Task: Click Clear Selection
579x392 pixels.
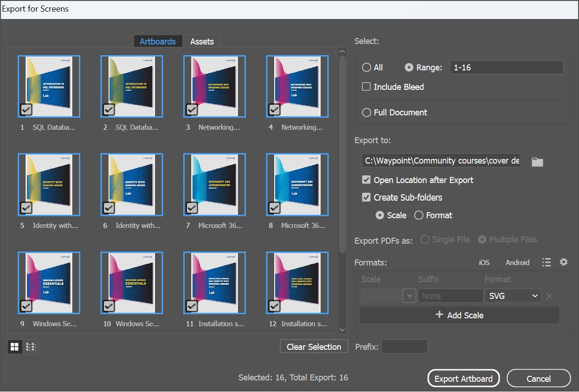Action: click(x=314, y=347)
